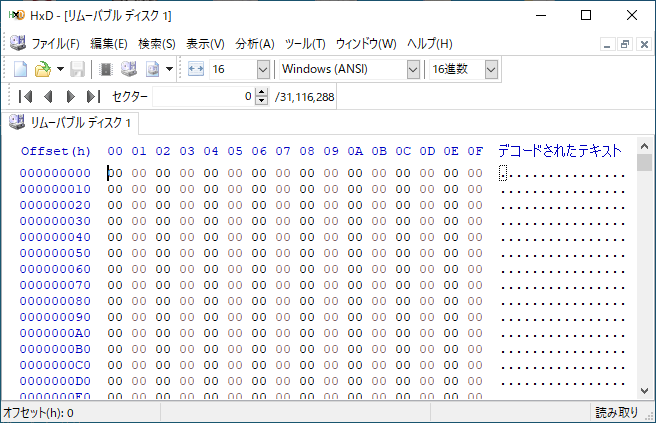Screen dimensions: 656x423
Task: Click the Offset(h) column header
Action: point(56,151)
